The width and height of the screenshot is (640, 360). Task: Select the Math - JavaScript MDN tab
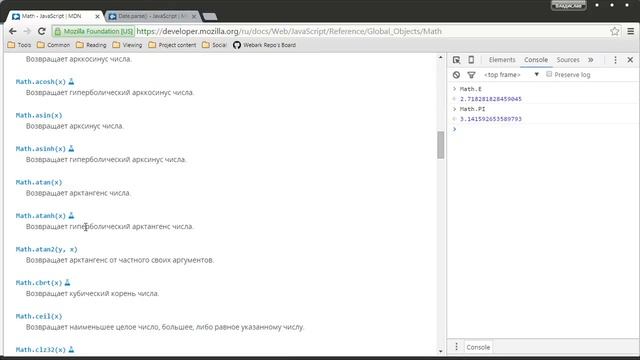tap(51, 16)
